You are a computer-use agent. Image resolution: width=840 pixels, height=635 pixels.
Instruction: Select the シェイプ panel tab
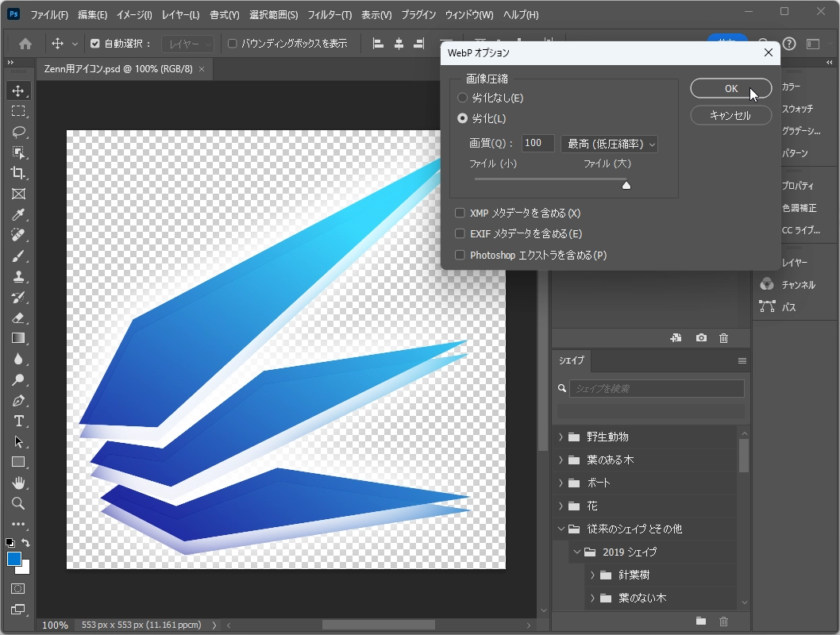[571, 360]
